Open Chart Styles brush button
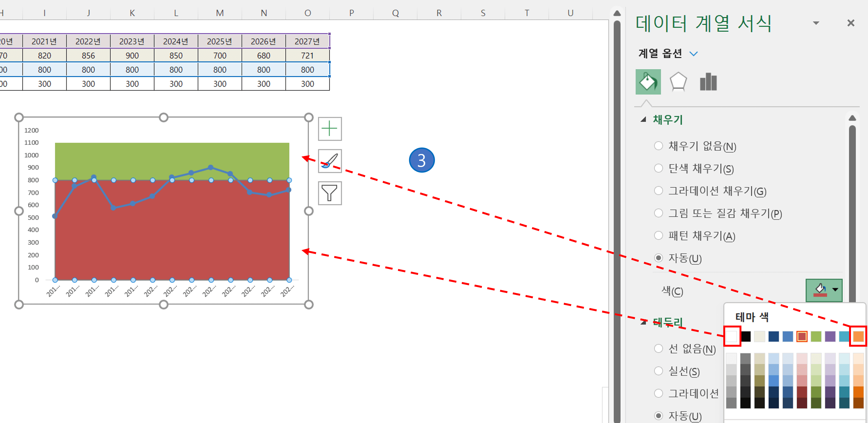This screenshot has height=423, width=868. (x=329, y=161)
